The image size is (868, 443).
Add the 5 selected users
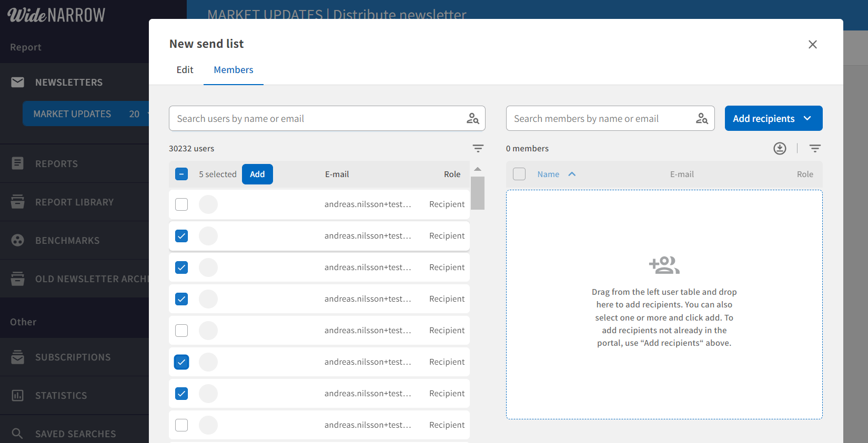(x=257, y=174)
